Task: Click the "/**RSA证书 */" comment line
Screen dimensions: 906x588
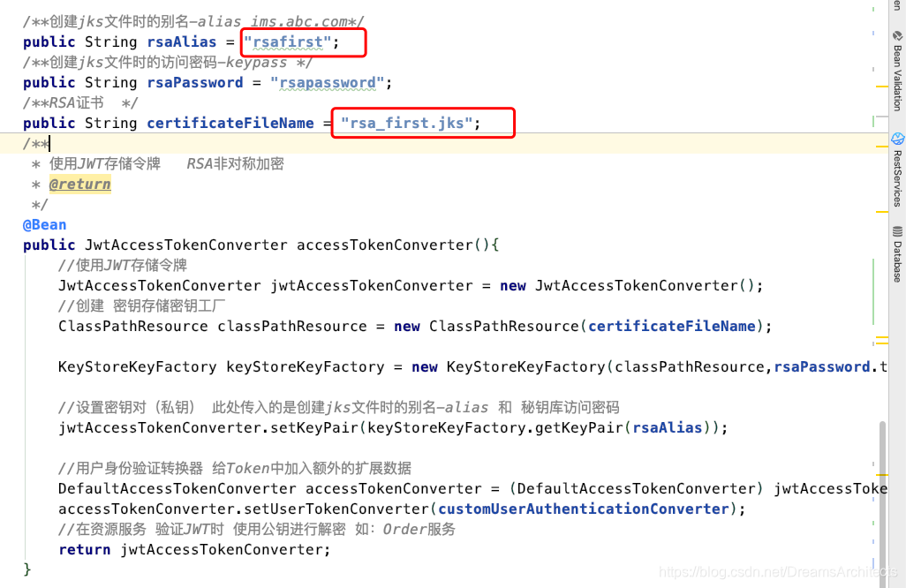Action: point(80,102)
